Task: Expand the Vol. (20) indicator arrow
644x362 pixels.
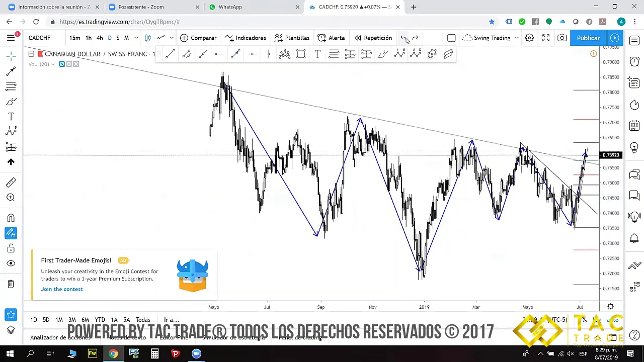Action: coord(52,64)
